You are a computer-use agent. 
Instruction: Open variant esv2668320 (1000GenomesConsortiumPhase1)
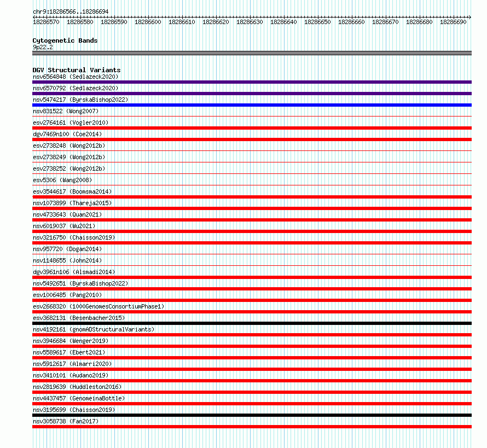(x=98, y=306)
